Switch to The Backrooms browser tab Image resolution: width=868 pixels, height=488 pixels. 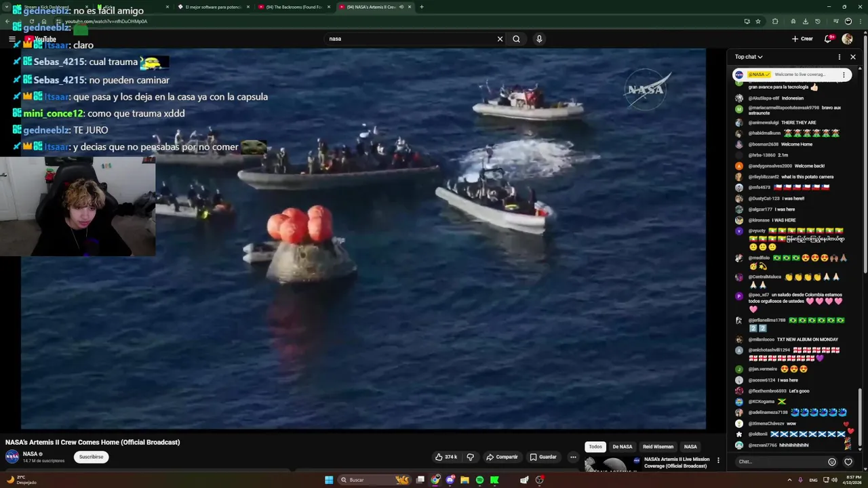[293, 7]
